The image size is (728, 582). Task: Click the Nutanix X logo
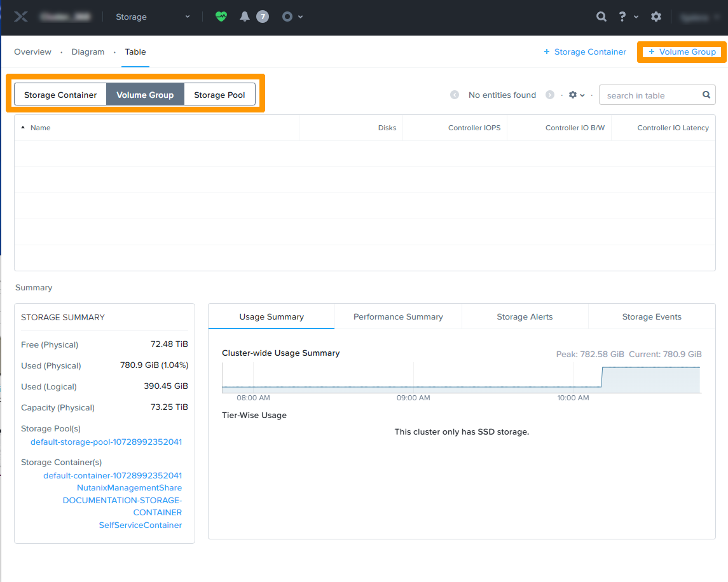(20, 17)
